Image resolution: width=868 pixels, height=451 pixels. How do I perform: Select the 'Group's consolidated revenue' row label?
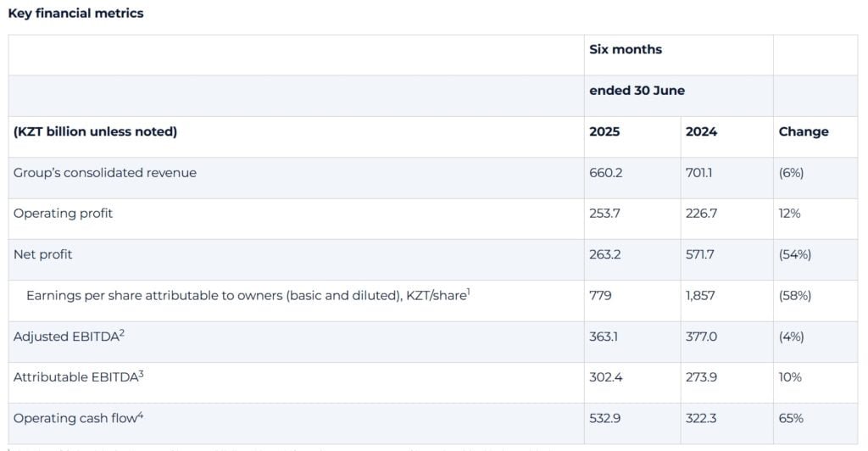pyautogui.click(x=104, y=173)
